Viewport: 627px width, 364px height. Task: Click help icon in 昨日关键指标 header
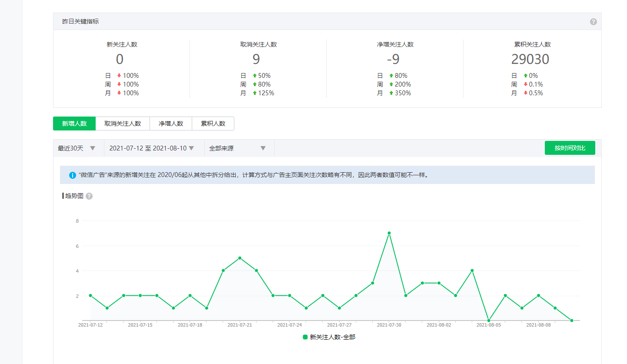(x=593, y=22)
